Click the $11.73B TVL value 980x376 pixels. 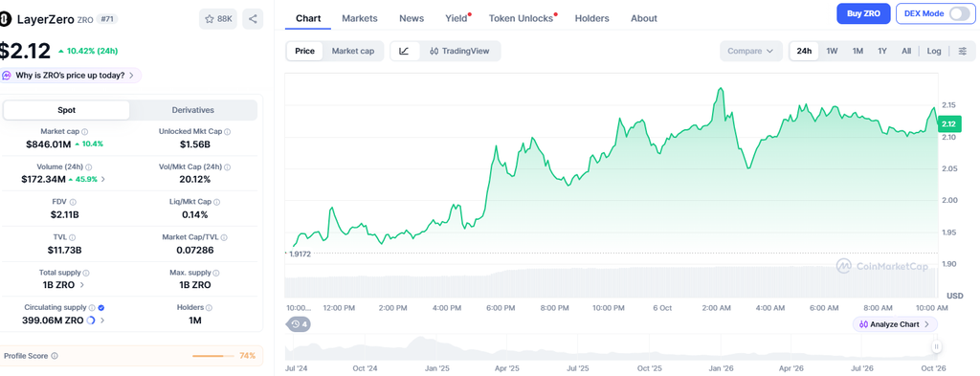coord(65,250)
